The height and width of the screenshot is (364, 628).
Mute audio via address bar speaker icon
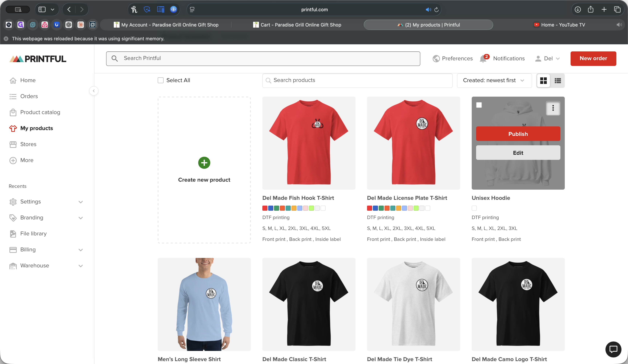click(428, 9)
